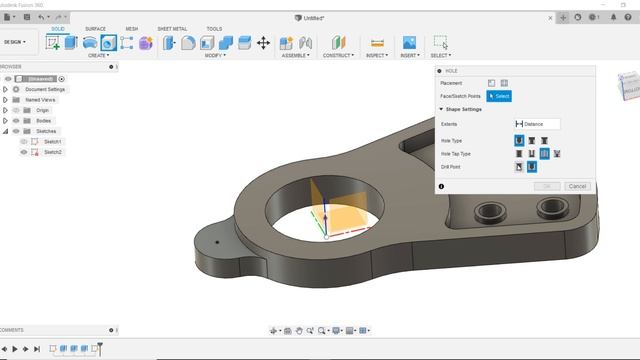Switch to the SHEET METAL tab
The height and width of the screenshot is (360, 640).
tap(172, 29)
